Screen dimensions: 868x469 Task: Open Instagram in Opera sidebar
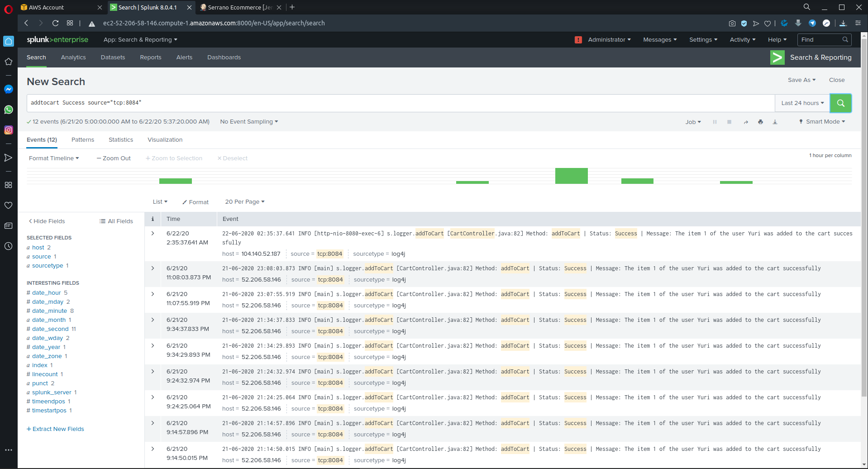pyautogui.click(x=9, y=130)
